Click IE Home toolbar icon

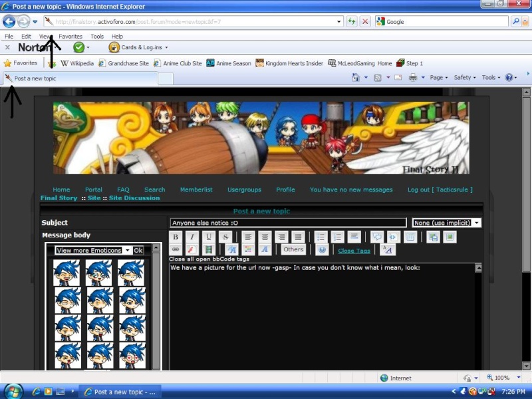click(355, 77)
